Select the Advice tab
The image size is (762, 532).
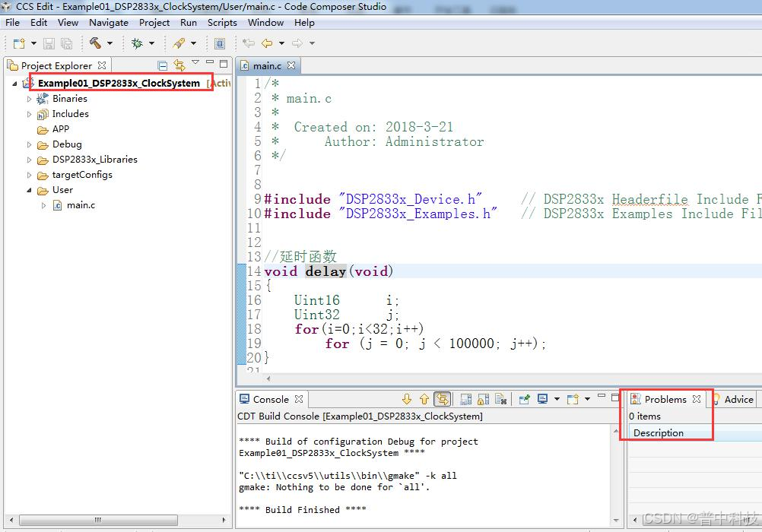pyautogui.click(x=738, y=399)
